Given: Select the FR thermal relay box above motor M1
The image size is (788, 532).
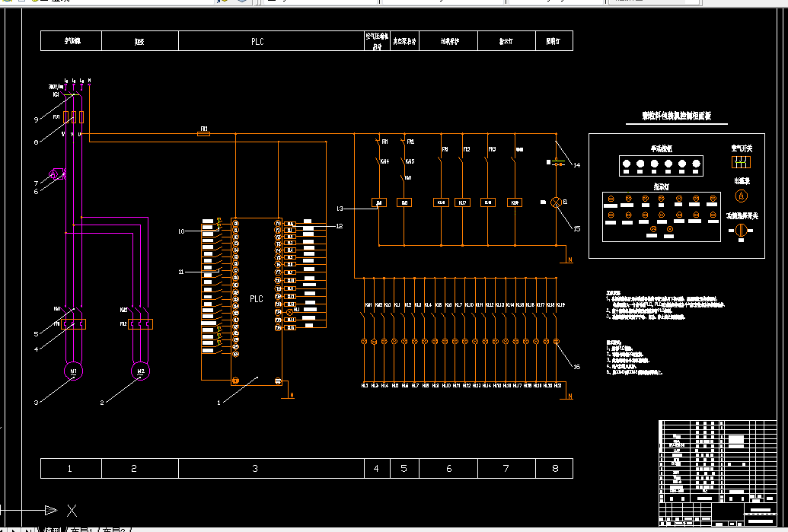Looking at the screenshot, I should click(73, 324).
